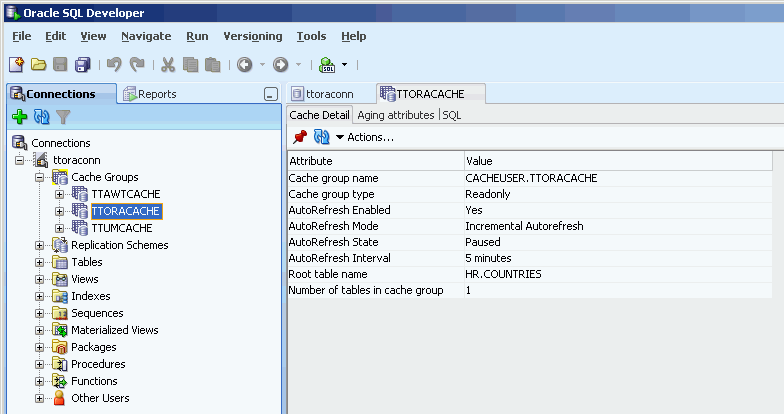Click the Cache Groups folder icon
Image resolution: width=784 pixels, height=414 pixels.
point(60,177)
